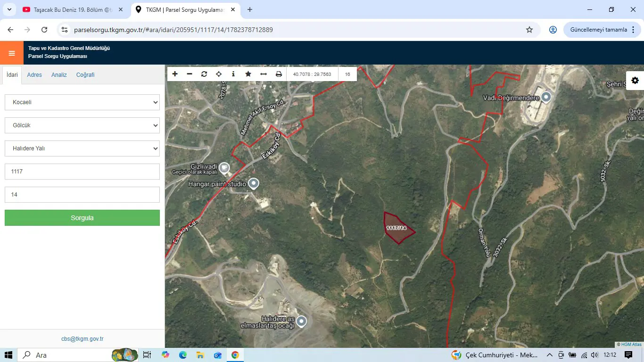The width and height of the screenshot is (644, 362).
Task: Open the notification center icon
Action: click(x=628, y=355)
